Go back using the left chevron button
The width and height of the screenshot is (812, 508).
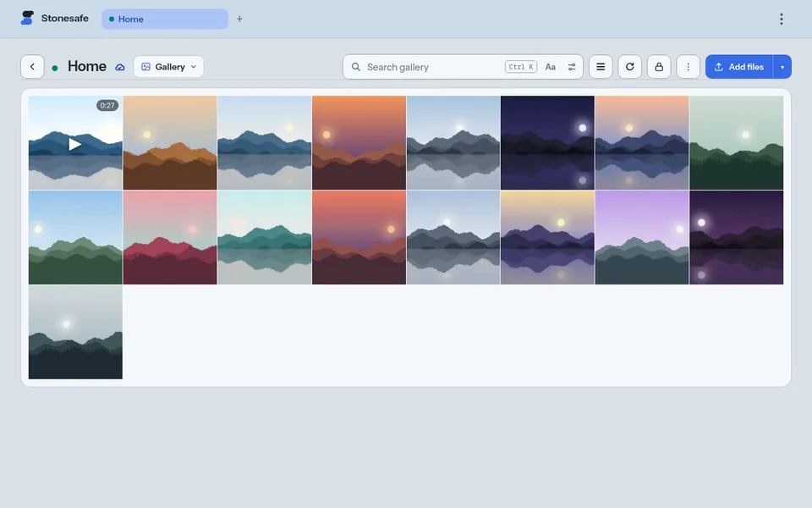tap(32, 67)
